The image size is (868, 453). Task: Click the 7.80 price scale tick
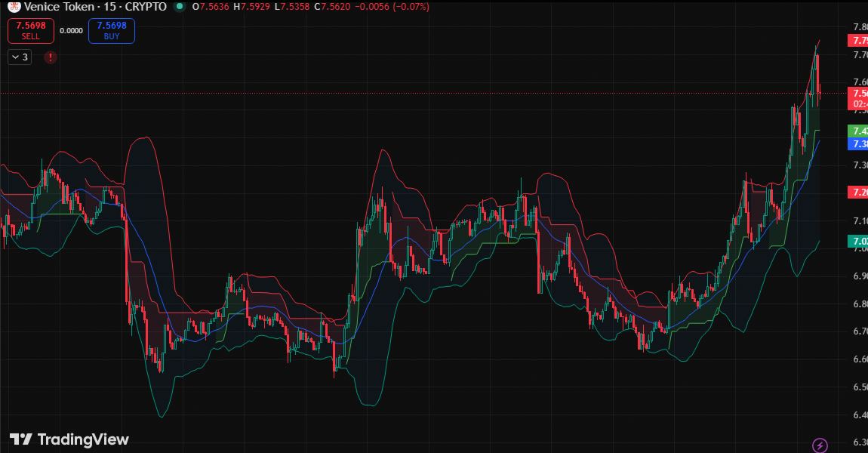click(859, 27)
